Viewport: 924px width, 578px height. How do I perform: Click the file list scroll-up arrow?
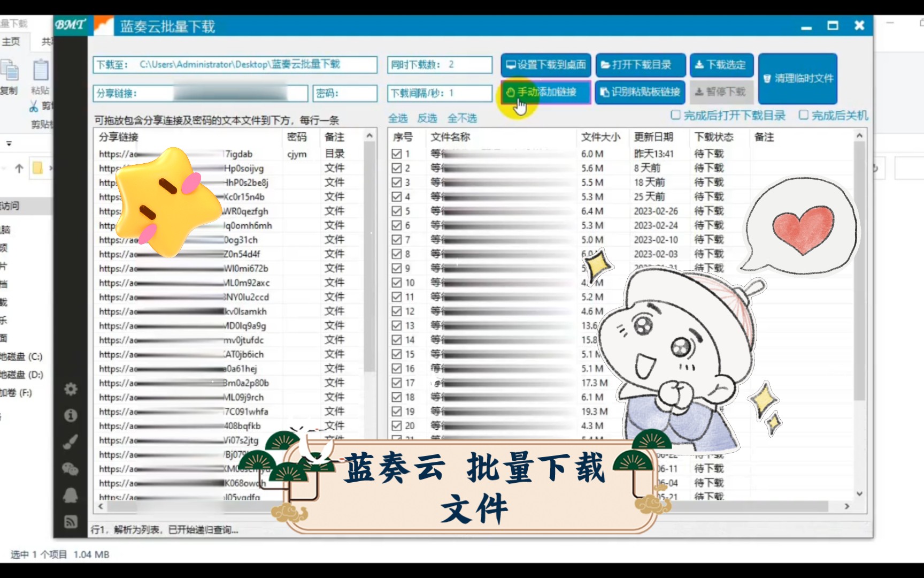click(859, 136)
